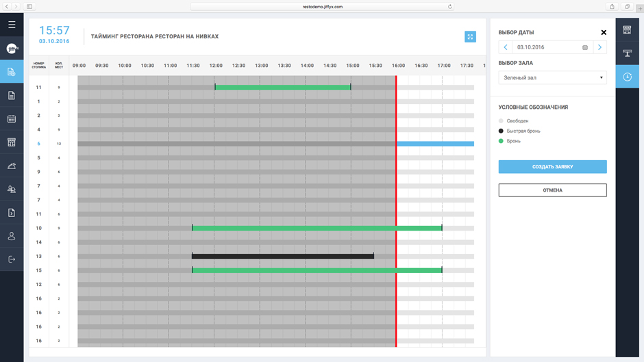
Task: Click the browser address bar restodemo.jiffyx.com
Action: pos(322,7)
